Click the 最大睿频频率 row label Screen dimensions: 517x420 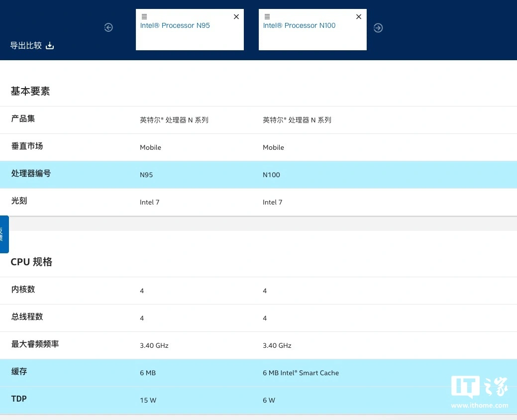[35, 344]
